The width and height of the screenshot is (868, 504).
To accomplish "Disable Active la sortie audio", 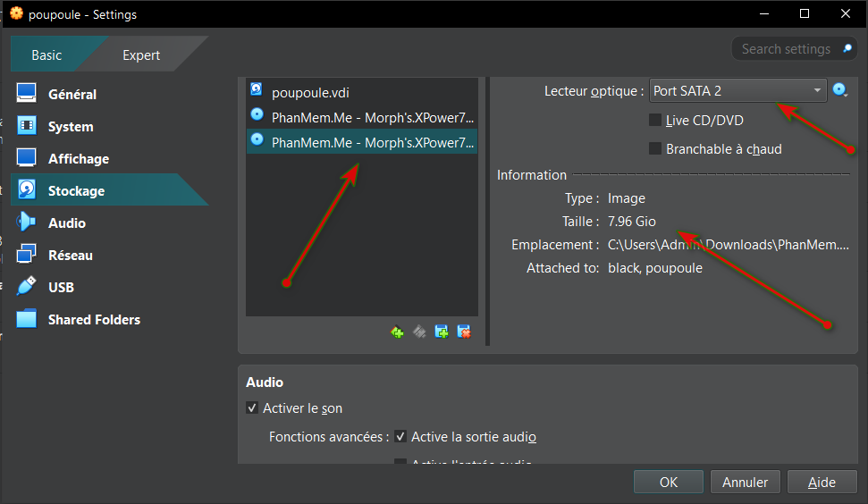I will pos(400,437).
